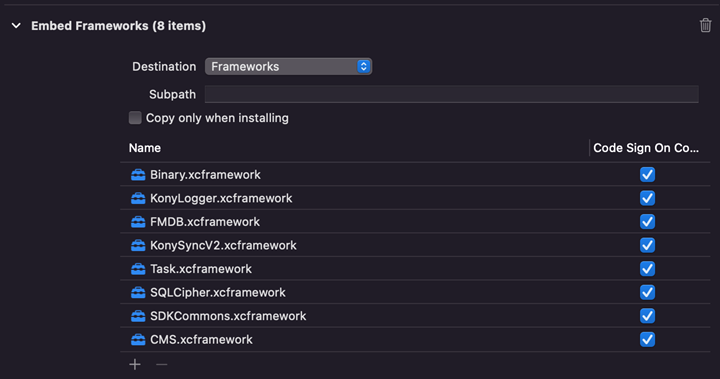This screenshot has height=379, width=720.
Task: Click the Name column header
Action: [x=145, y=148]
